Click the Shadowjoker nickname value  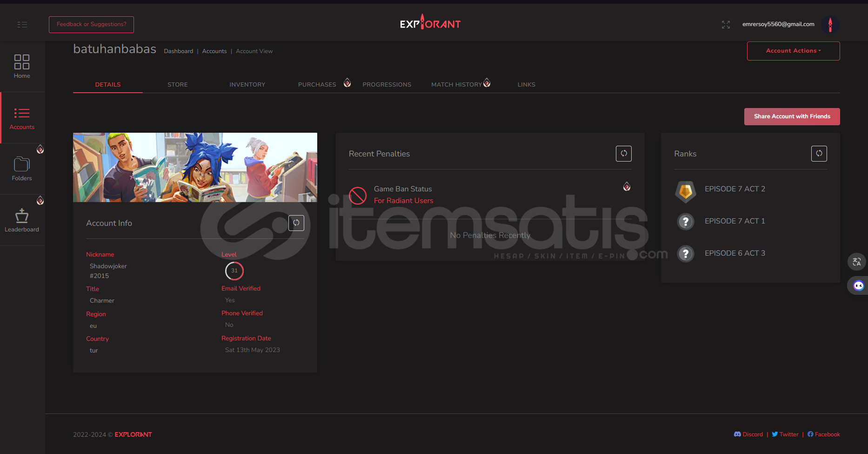(x=108, y=271)
